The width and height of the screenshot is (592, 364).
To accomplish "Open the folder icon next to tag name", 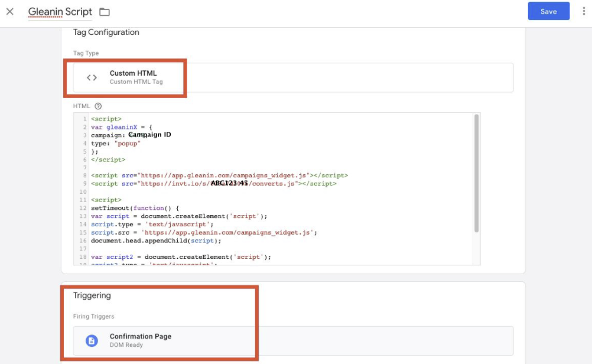I will coord(105,12).
